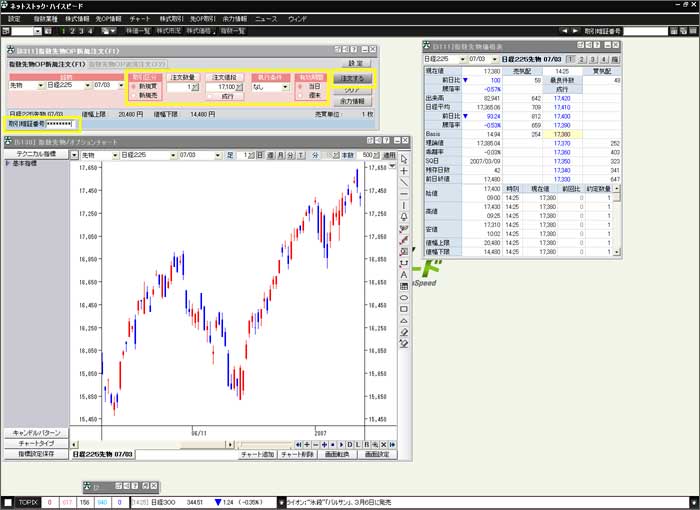Click the 'L' icon in chart bottom controls
The image size is (700, 510).
358,445
